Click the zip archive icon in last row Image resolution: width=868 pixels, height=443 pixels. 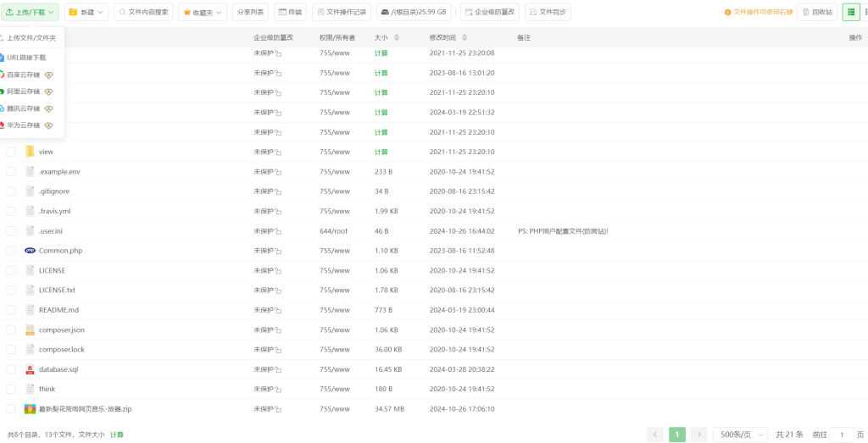click(31, 409)
